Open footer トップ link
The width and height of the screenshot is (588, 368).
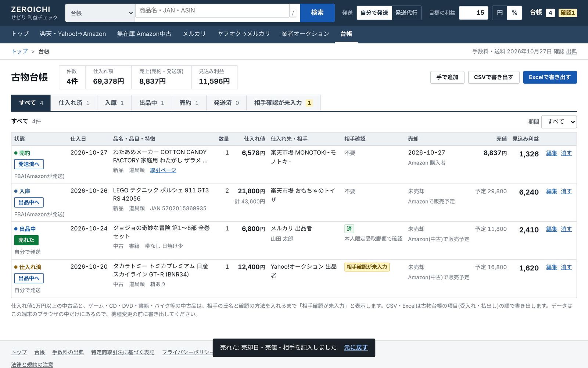(x=19, y=353)
